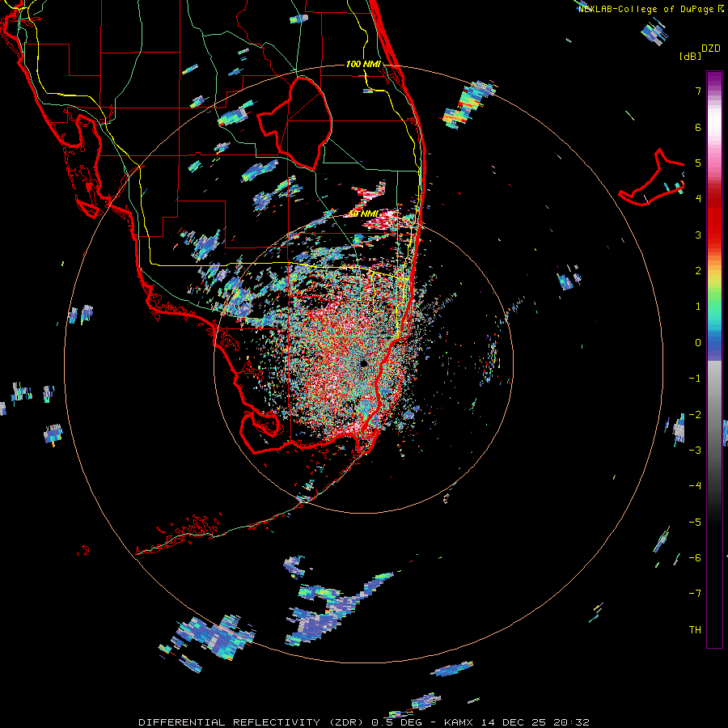Click the TH label below color scale

click(x=695, y=629)
